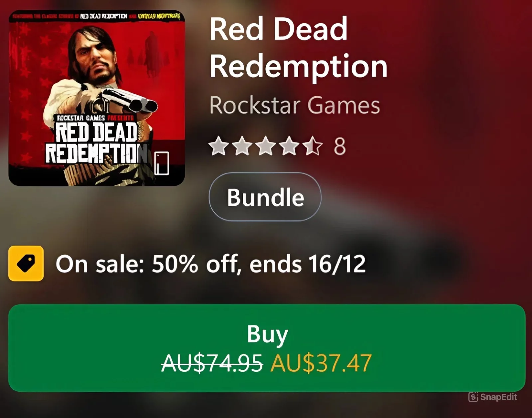Click the second rating star
The height and width of the screenshot is (418, 532).
tap(242, 146)
